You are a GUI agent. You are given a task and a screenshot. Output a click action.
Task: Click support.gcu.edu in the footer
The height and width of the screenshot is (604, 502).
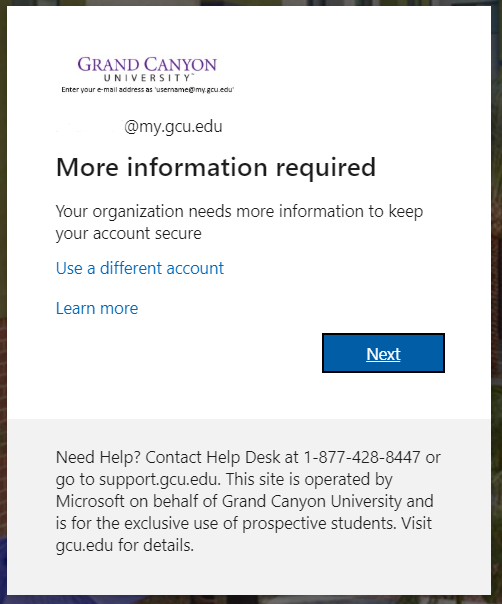pyautogui.click(x=159, y=480)
